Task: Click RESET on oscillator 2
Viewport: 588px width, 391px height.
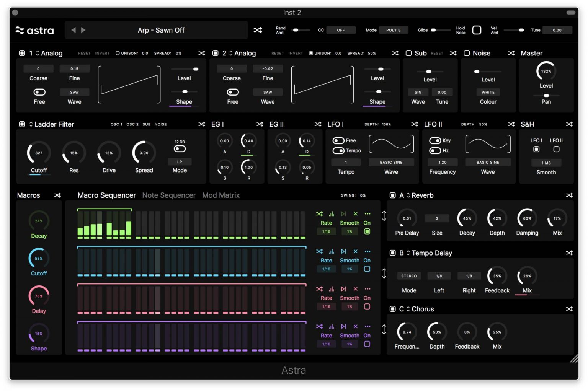Action: [277, 53]
